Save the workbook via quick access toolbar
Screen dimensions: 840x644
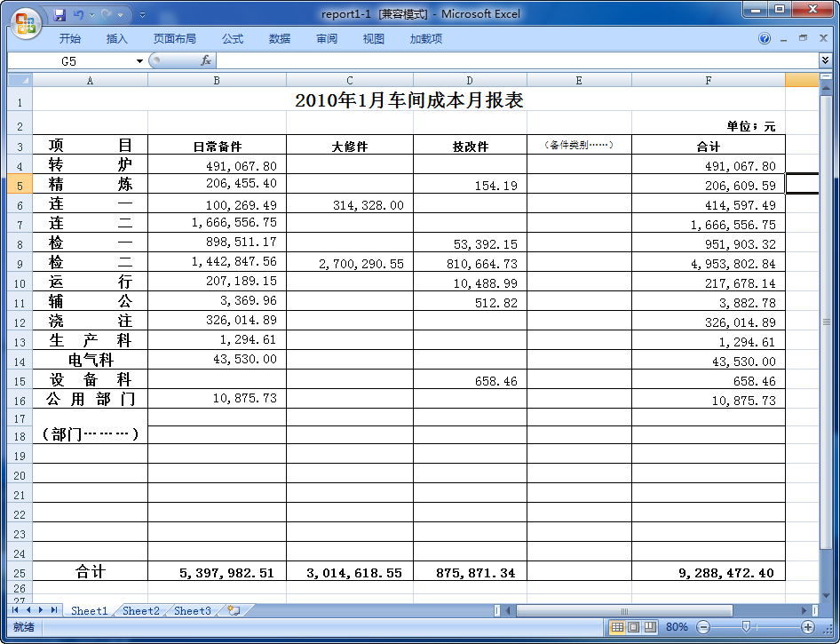point(59,14)
